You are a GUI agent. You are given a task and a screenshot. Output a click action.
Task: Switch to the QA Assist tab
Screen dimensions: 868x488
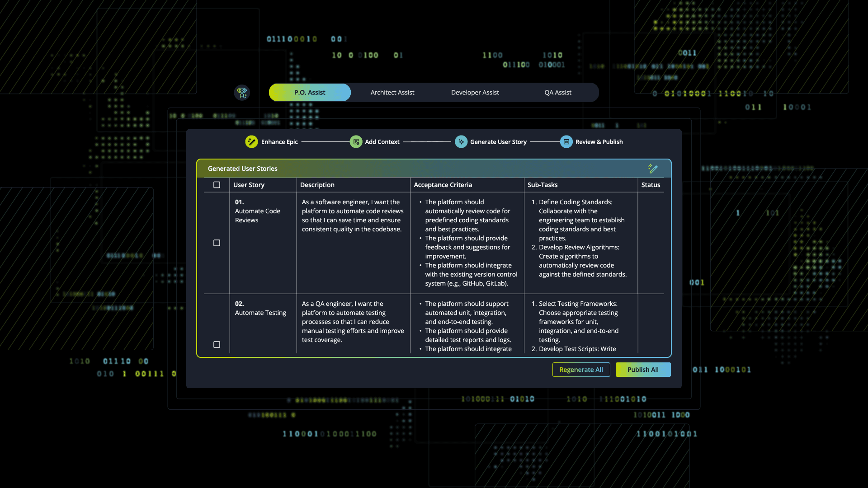(x=558, y=93)
